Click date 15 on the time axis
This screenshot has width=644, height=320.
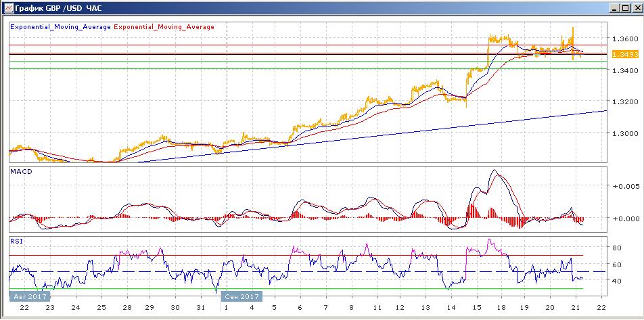pos(476,308)
